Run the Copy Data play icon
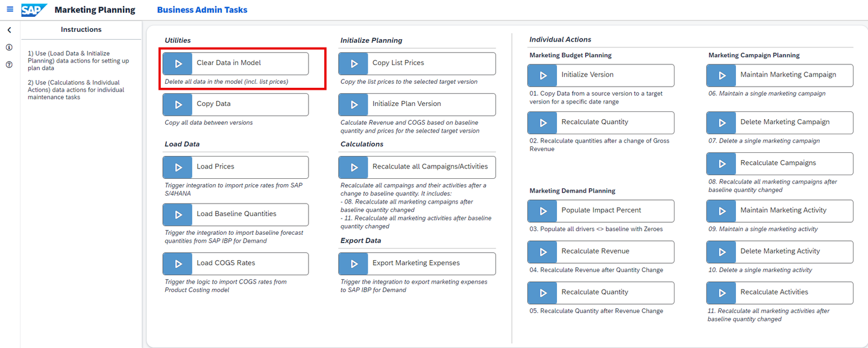Screen dimensions: 868x348 [x=178, y=104]
